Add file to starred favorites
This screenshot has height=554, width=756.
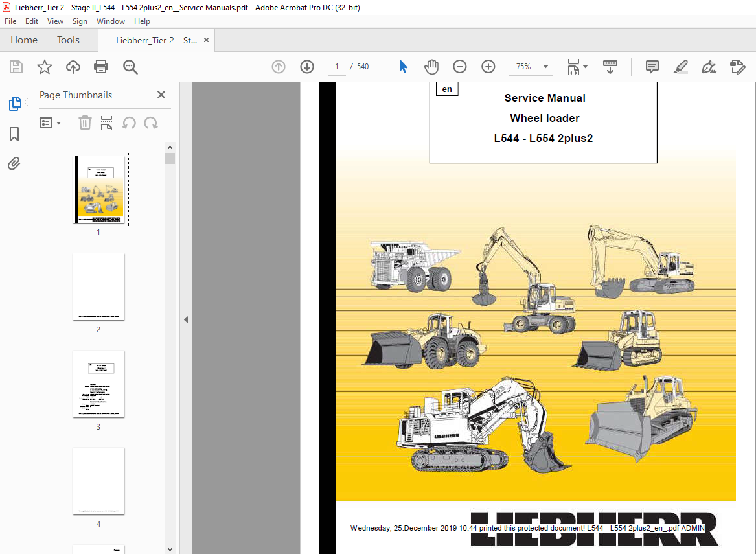tap(44, 67)
